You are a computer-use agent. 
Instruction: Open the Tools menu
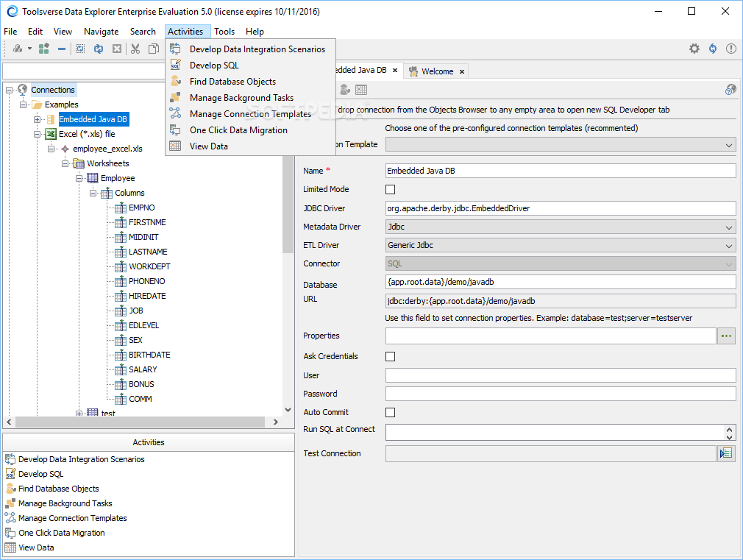[x=224, y=32]
